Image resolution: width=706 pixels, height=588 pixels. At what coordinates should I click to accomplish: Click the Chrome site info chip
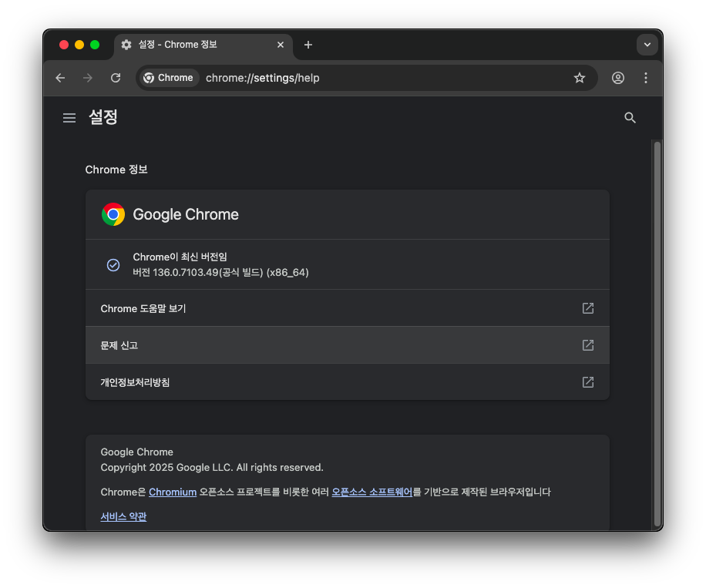(168, 78)
